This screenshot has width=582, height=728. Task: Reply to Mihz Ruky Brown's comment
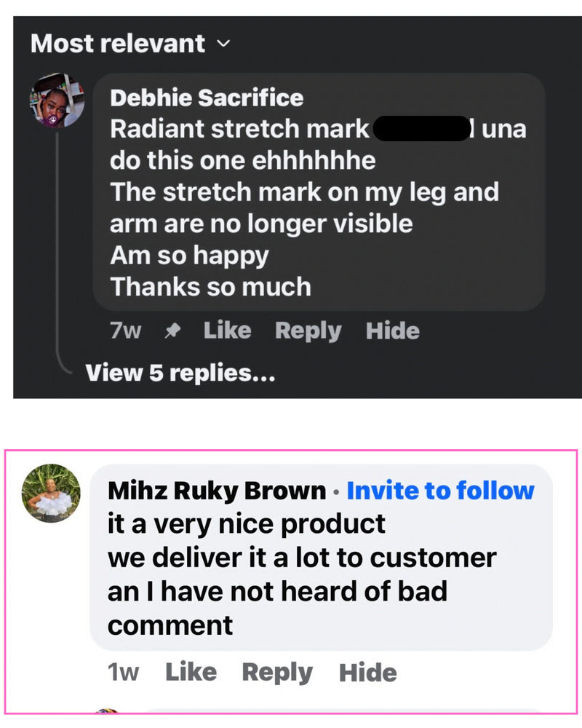pyautogui.click(x=277, y=672)
